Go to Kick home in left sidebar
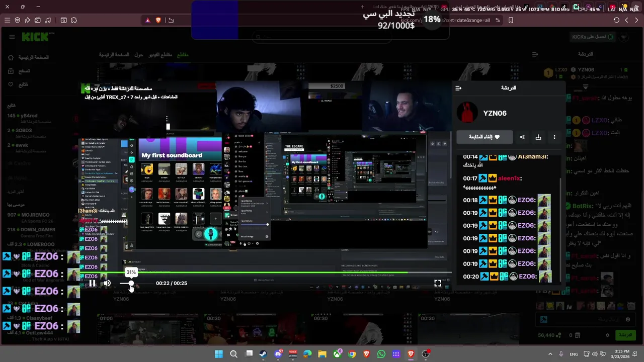Screen dimensions: 644x362 click(x=28, y=57)
